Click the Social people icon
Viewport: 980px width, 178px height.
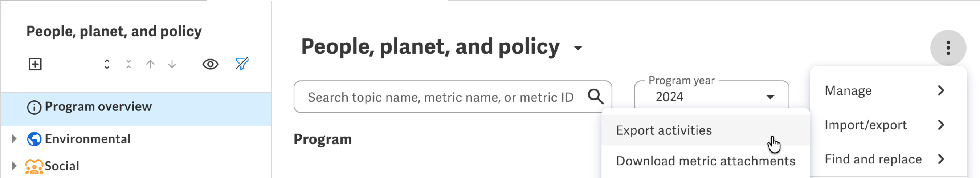click(x=34, y=167)
